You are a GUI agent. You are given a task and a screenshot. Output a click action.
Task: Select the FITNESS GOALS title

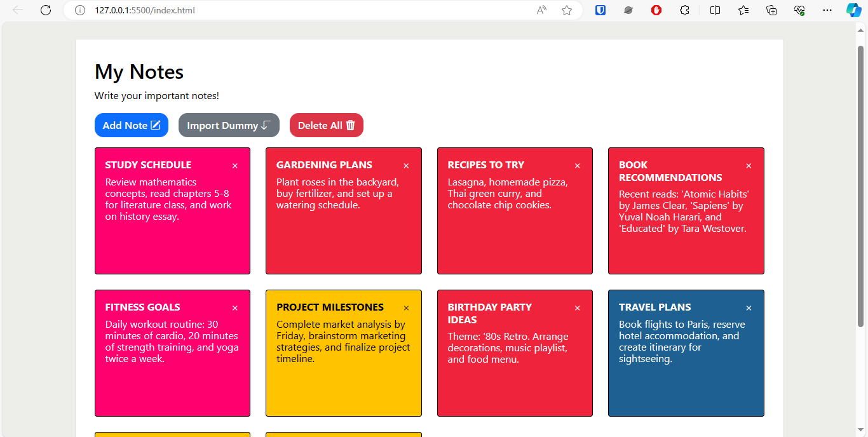click(143, 307)
